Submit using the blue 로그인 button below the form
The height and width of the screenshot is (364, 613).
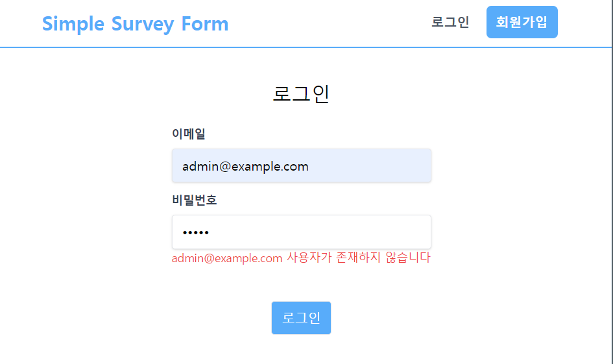tap(301, 318)
